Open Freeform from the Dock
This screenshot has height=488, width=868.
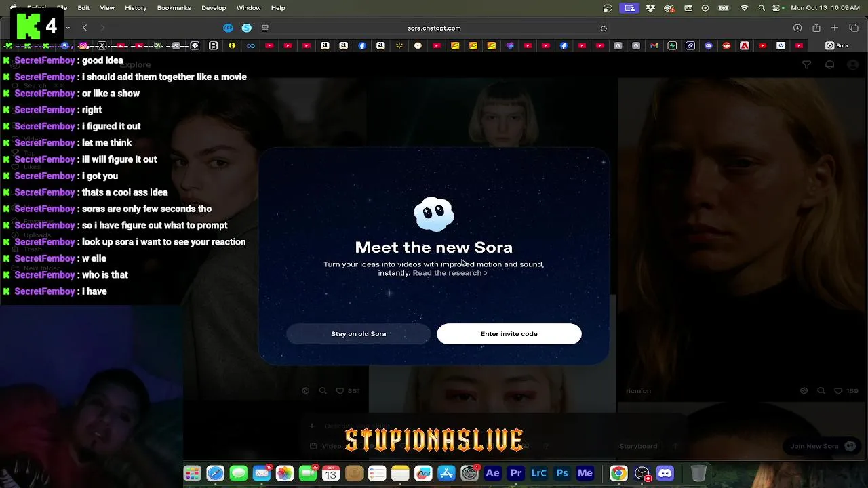coord(423,473)
